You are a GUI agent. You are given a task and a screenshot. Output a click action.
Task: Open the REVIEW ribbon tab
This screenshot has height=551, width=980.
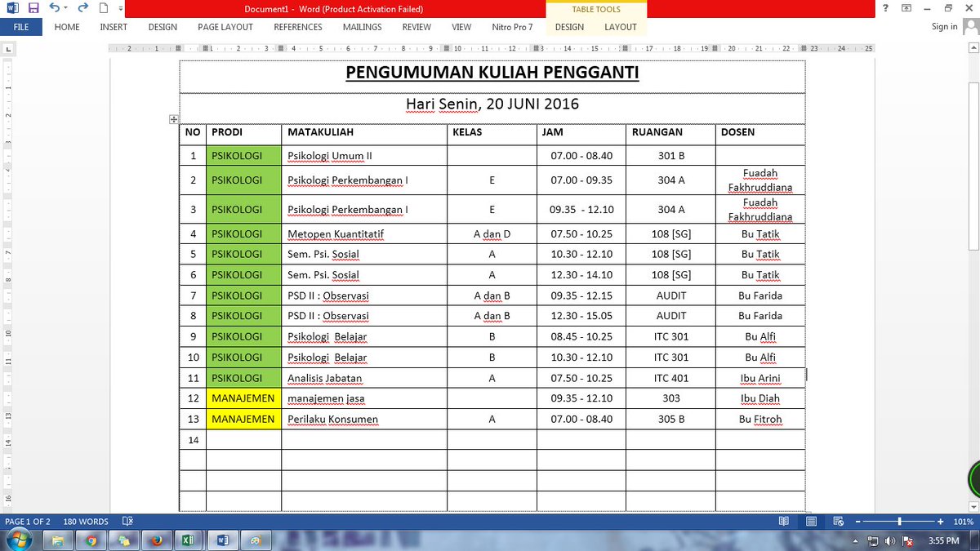[416, 27]
